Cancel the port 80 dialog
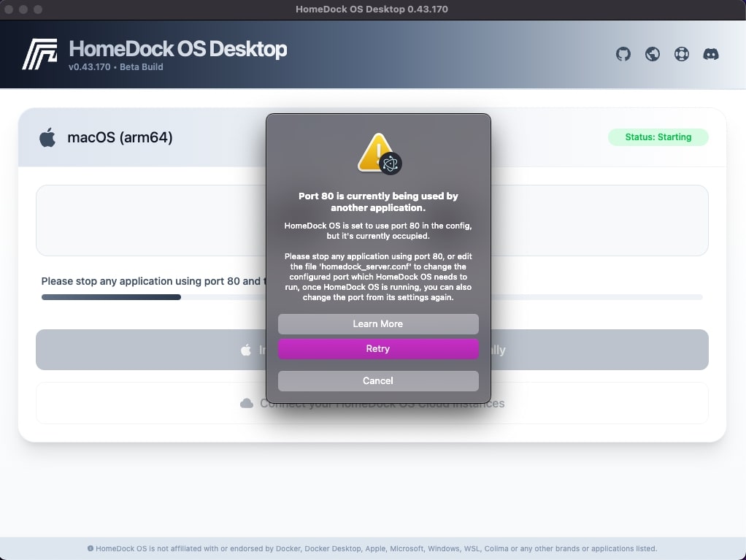The height and width of the screenshot is (560, 746). [x=378, y=380]
